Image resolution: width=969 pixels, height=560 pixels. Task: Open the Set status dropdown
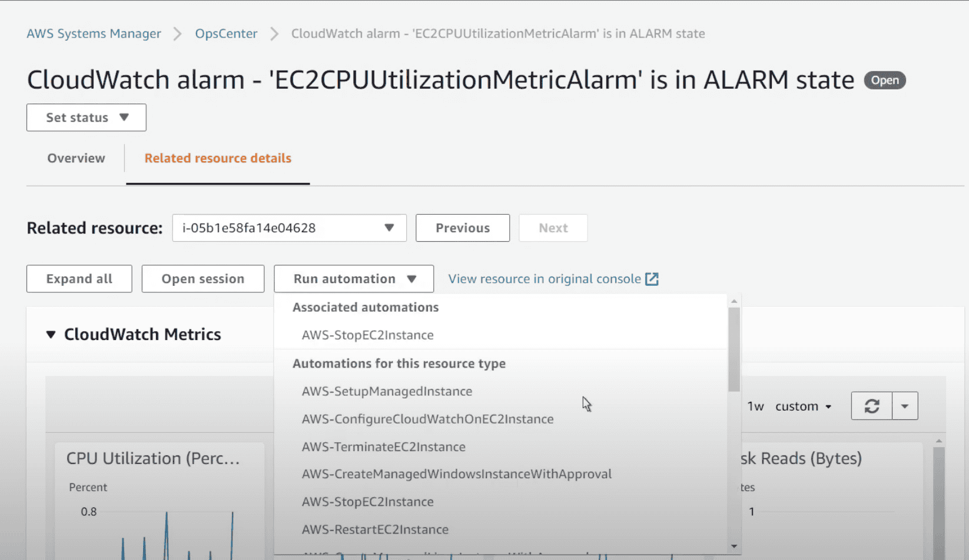87,118
